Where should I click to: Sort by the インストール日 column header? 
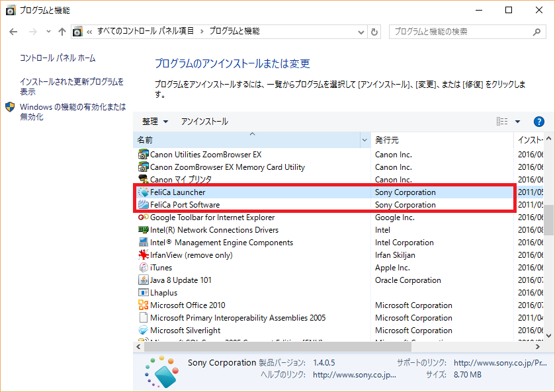[529, 140]
